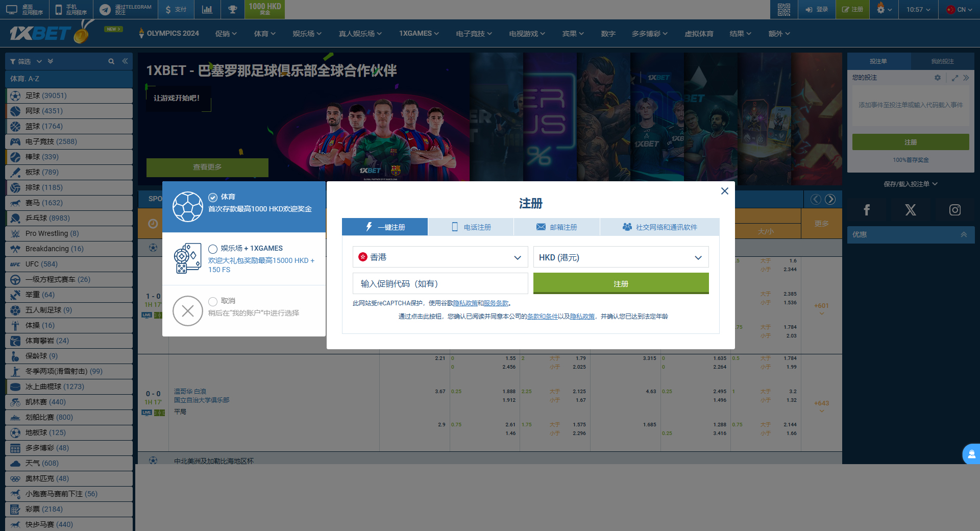
Task: Open the 1000 HKD 奖金 bonus button
Action: (x=264, y=9)
